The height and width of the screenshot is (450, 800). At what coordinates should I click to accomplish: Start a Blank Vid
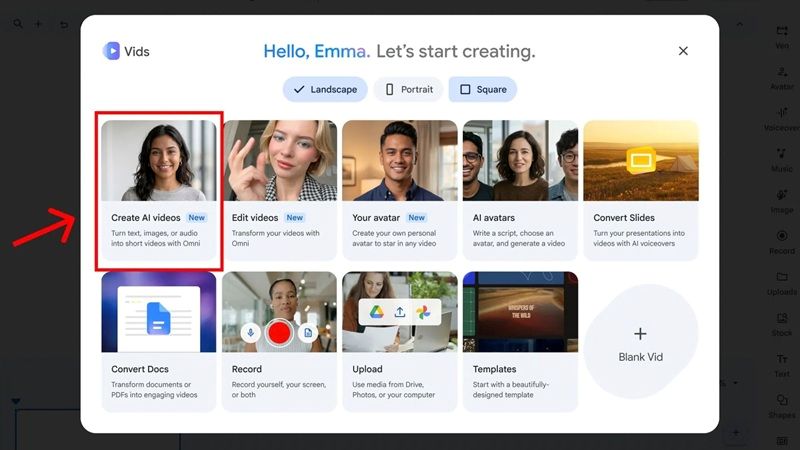coord(641,342)
